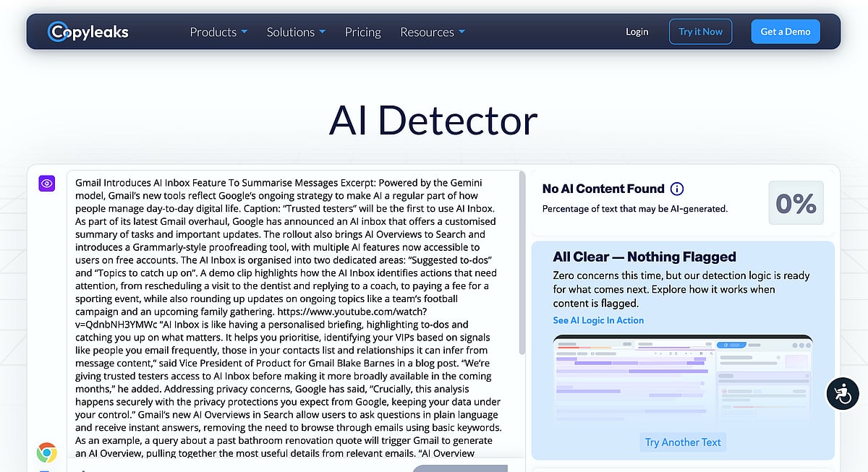The image size is (868, 472).
Task: Click the Chrome extension icon at the left
Action: click(47, 453)
